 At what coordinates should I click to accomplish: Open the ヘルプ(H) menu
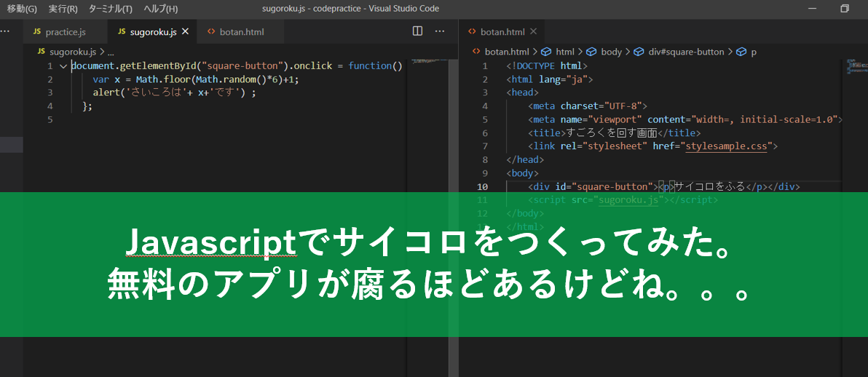(x=160, y=9)
